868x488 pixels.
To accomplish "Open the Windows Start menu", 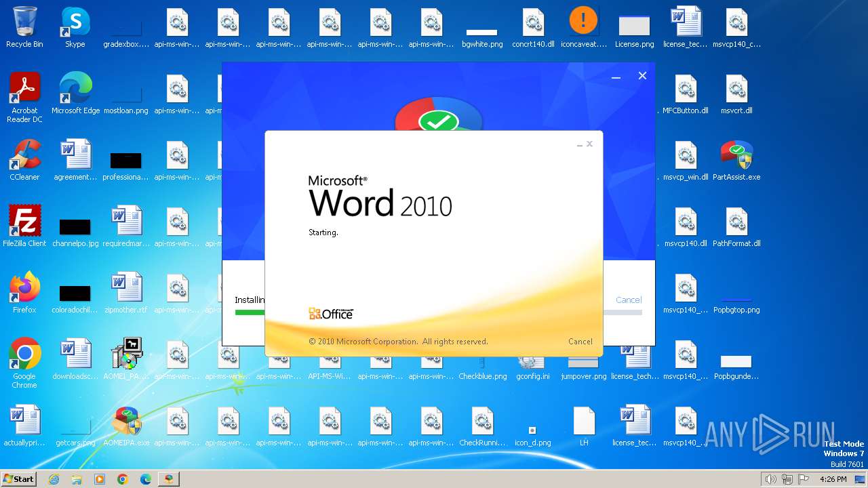I will click(18, 479).
